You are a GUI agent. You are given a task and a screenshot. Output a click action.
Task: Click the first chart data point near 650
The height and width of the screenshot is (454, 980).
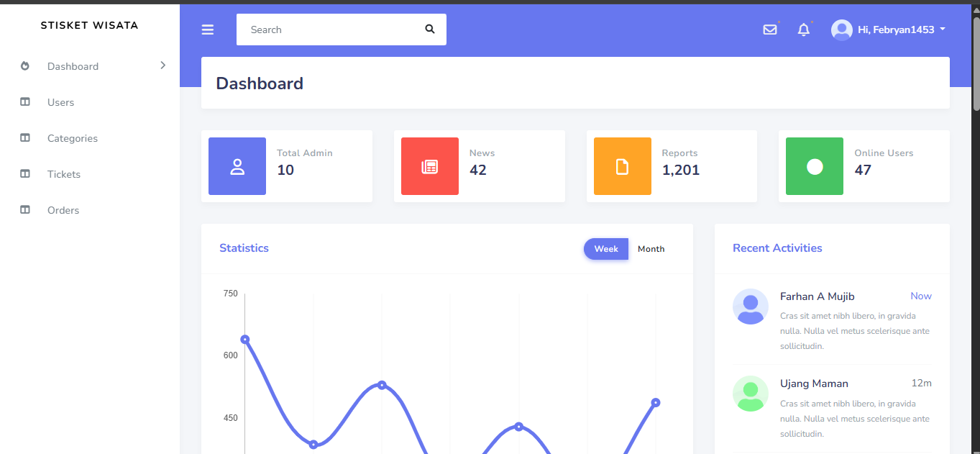point(245,340)
